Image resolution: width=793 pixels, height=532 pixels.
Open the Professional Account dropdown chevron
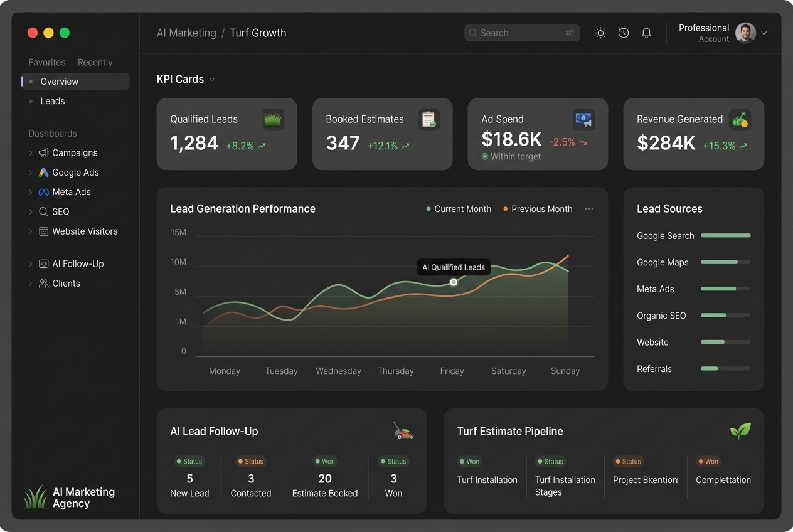764,33
